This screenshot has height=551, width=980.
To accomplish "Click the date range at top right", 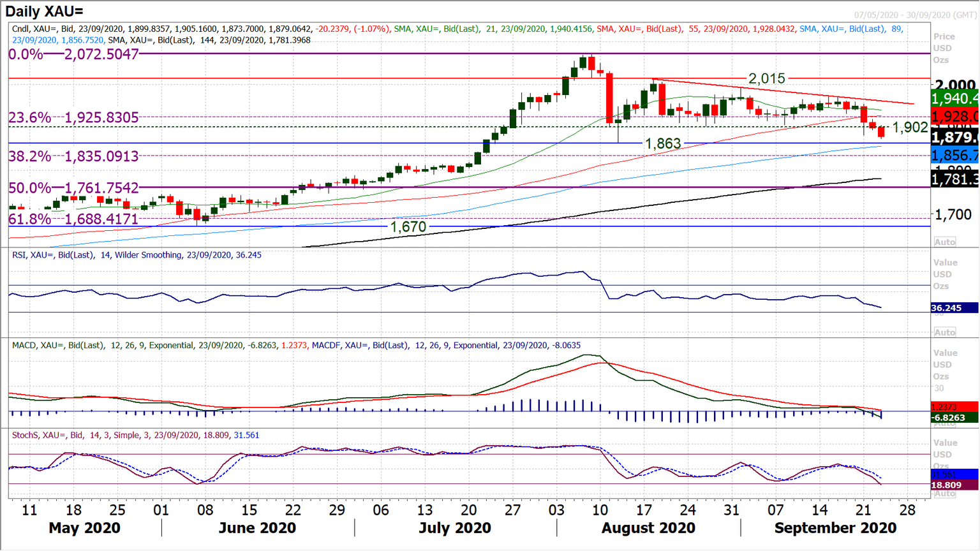I will click(x=915, y=15).
